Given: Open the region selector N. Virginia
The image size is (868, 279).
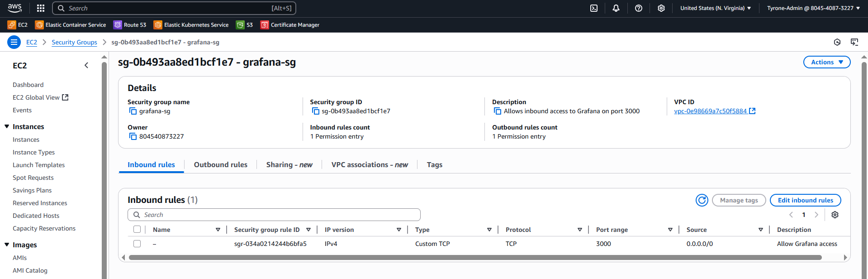Looking at the screenshot, I should coord(715,8).
